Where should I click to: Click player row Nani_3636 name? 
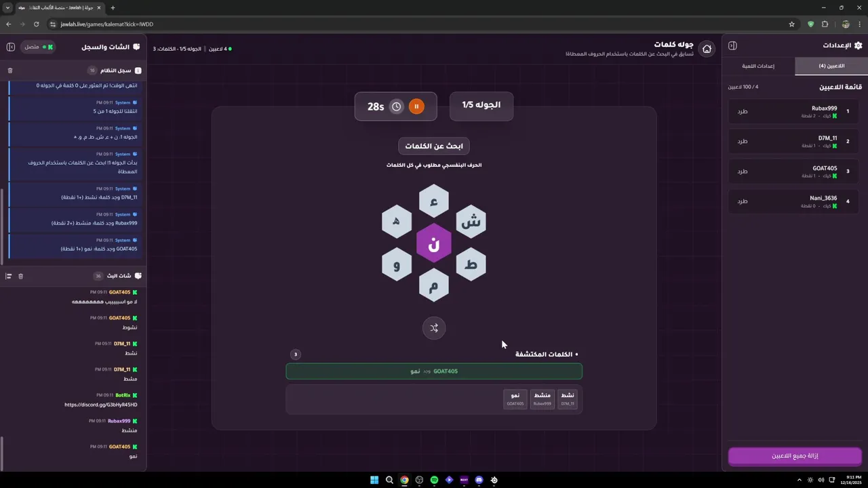[823, 199]
